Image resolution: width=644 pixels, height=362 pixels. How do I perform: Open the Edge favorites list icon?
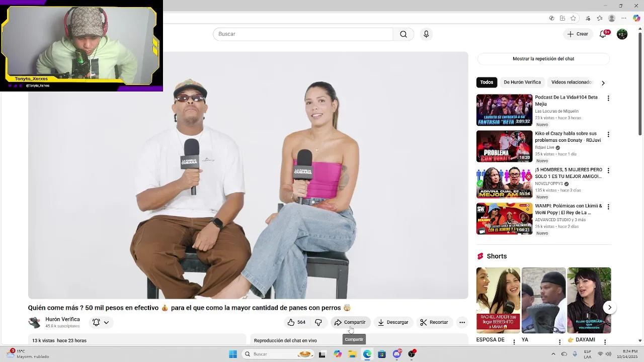click(600, 18)
